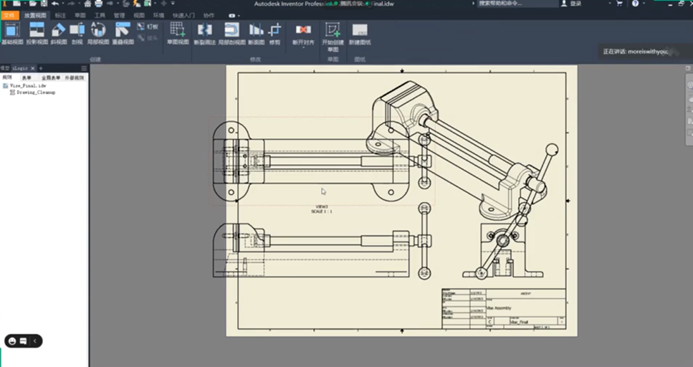The image size is (693, 367).
Task: Switch to the Get Started (快速入门) tab
Action: point(183,15)
